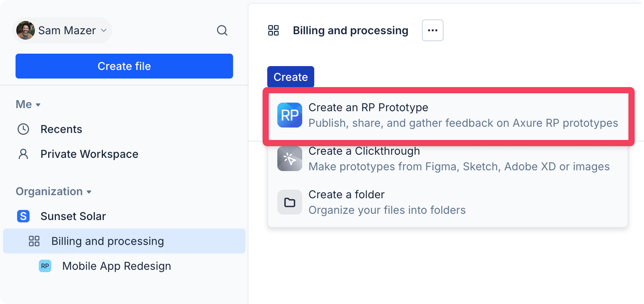This screenshot has height=304, width=644.
Task: Open the three-dot more options button
Action: (432, 30)
